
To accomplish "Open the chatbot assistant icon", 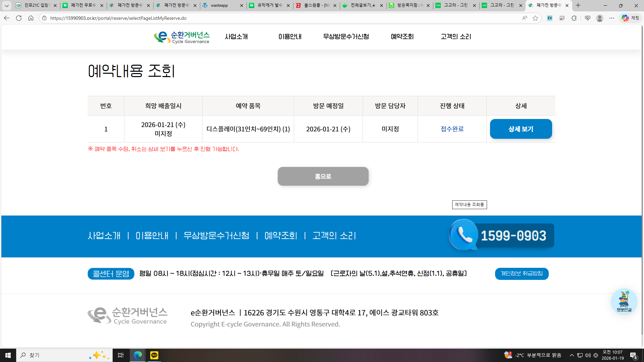I will coord(624,301).
